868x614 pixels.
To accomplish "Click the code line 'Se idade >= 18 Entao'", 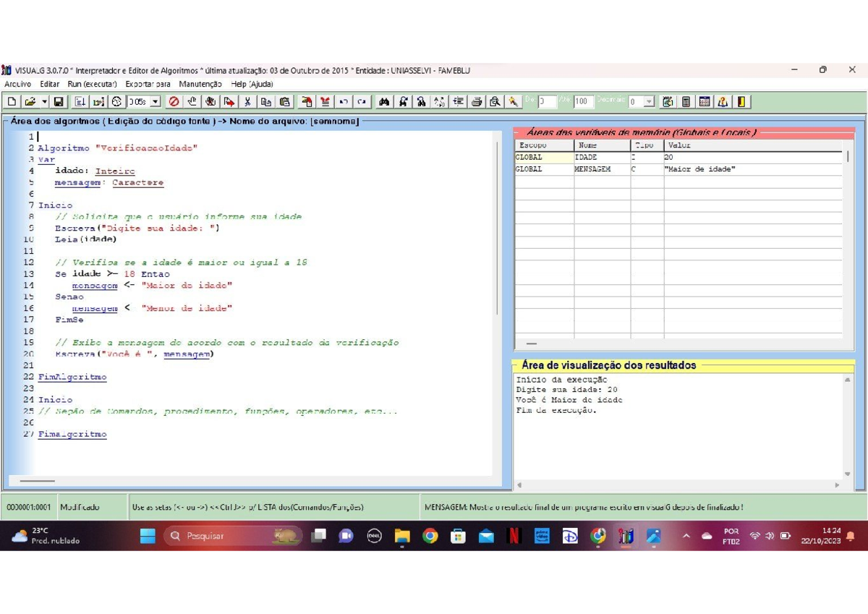I will 112,274.
